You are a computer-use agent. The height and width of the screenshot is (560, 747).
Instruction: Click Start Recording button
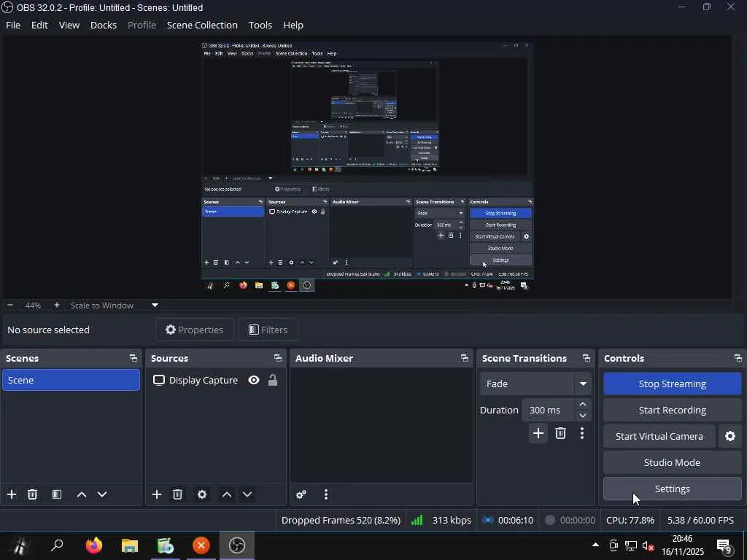tap(672, 410)
